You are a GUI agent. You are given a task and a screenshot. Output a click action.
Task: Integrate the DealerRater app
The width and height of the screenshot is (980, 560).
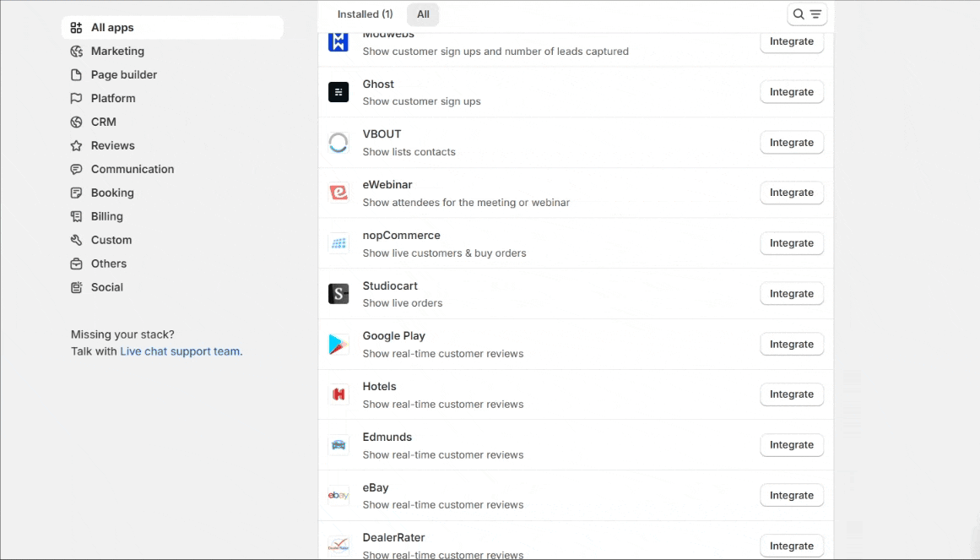[791, 546]
